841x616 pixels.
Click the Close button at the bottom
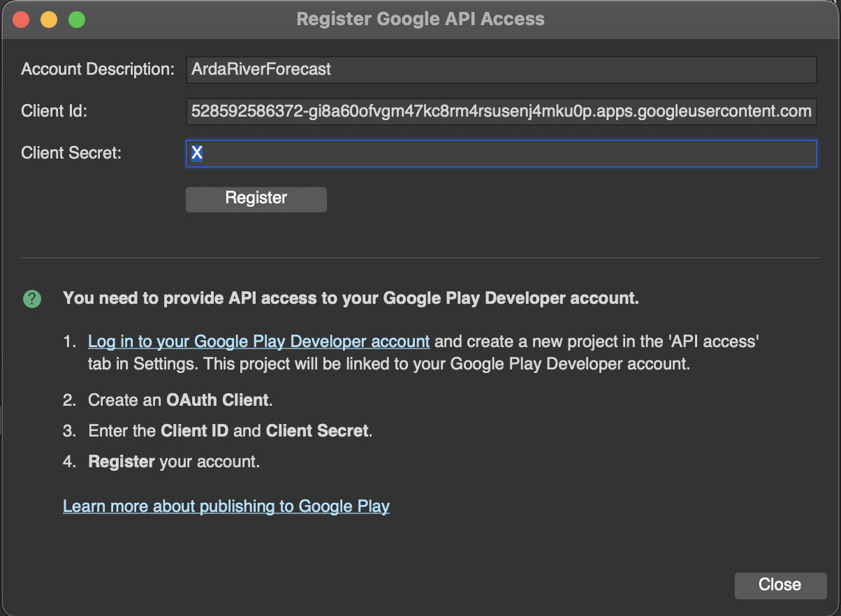tap(780, 585)
